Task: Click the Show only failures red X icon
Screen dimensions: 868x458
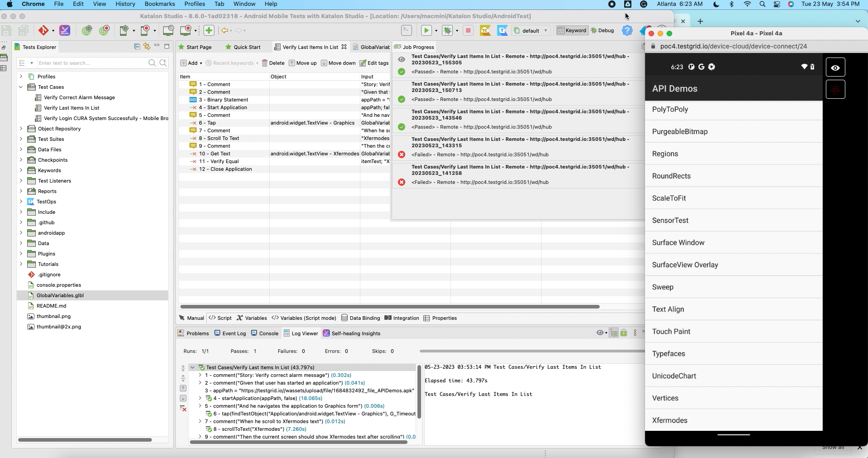Action: point(183,409)
